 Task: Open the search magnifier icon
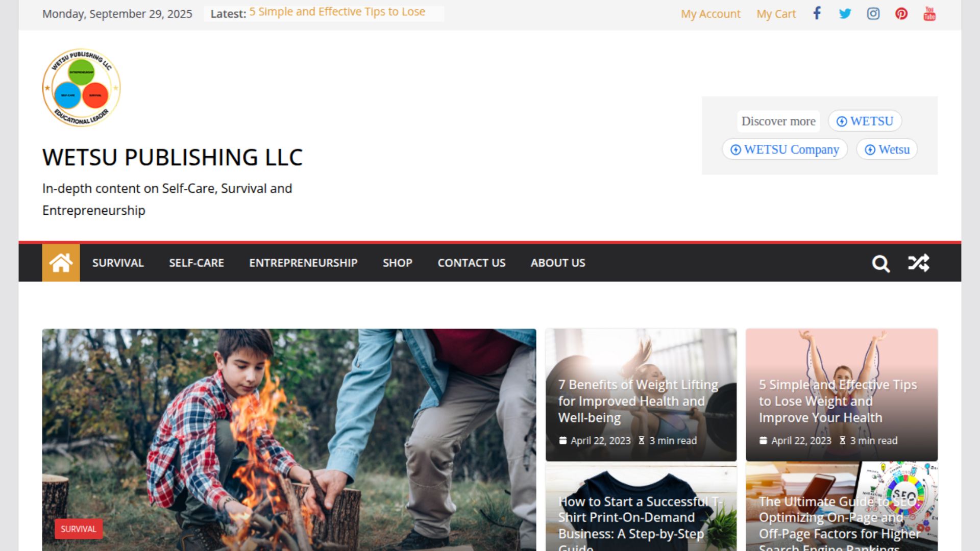[x=880, y=263]
